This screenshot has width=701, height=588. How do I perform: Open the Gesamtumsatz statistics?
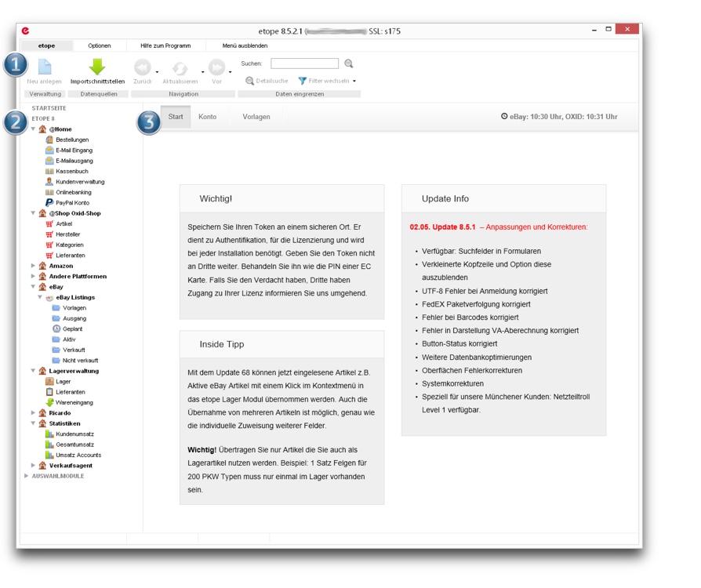point(74,445)
